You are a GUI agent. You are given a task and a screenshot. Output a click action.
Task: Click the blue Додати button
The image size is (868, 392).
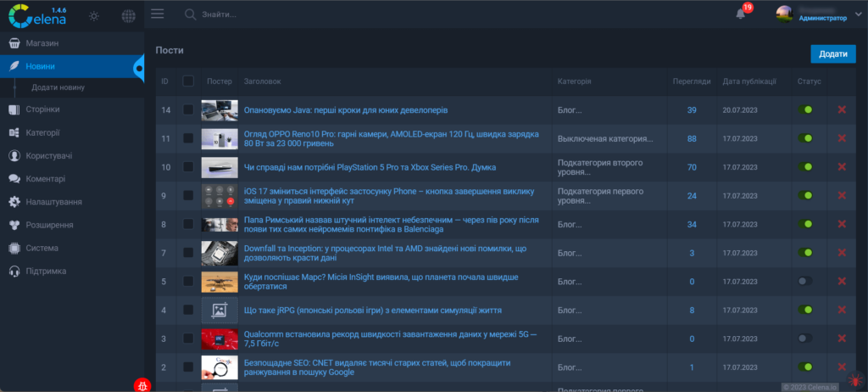click(832, 53)
